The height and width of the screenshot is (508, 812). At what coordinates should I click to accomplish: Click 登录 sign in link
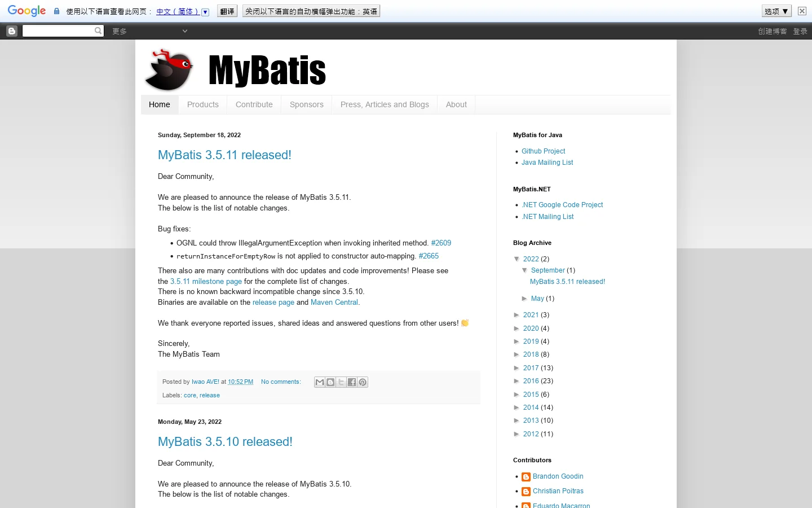800,31
